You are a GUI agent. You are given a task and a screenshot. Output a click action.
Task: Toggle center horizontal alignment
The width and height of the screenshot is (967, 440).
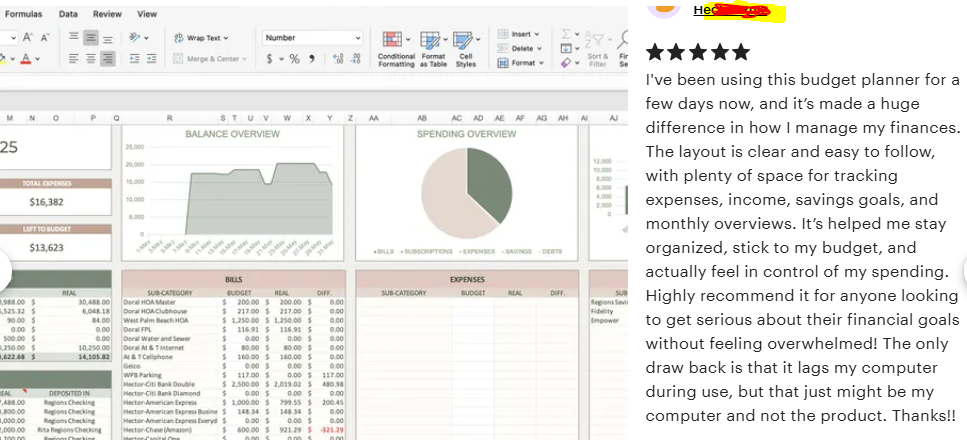pos(91,59)
